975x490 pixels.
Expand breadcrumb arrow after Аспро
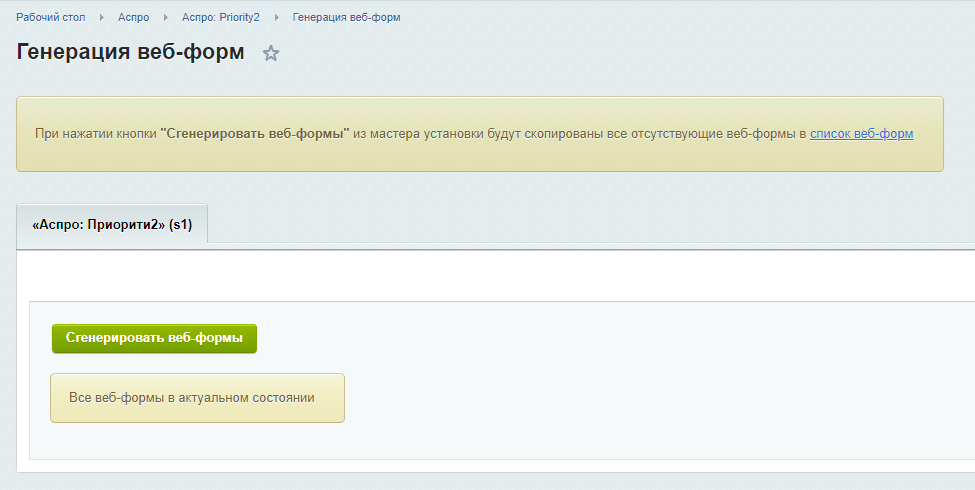165,17
